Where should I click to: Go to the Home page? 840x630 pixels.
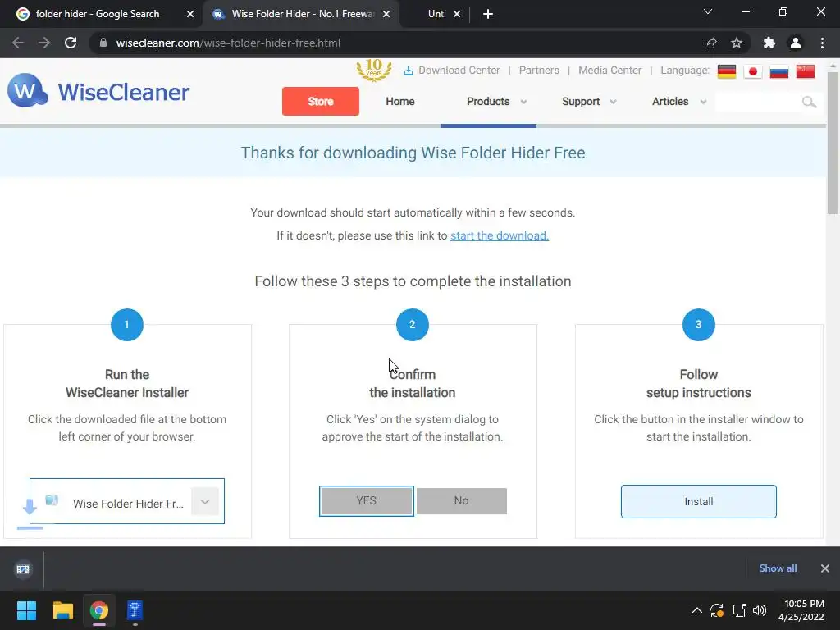coord(400,101)
